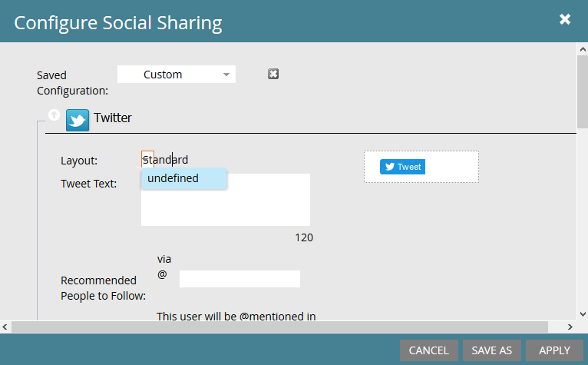The width and height of the screenshot is (588, 365).
Task: Click the Twitter bird logo icon
Action: point(78,120)
